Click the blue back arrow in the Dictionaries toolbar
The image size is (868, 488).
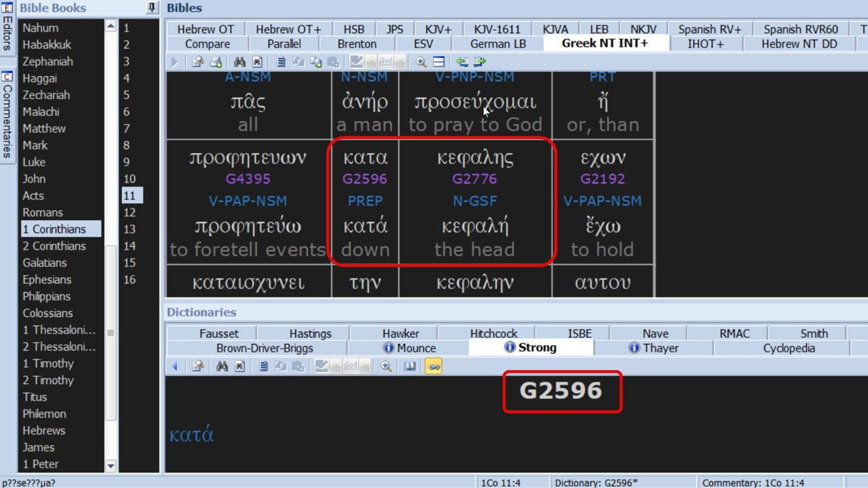click(x=175, y=367)
